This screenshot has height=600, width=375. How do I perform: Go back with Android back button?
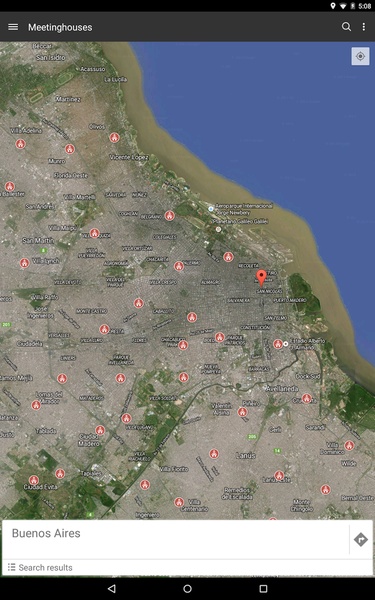pyautogui.click(x=111, y=589)
